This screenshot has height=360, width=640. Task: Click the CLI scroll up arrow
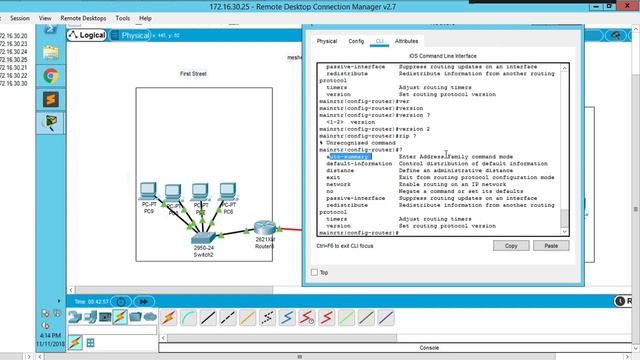pos(564,68)
